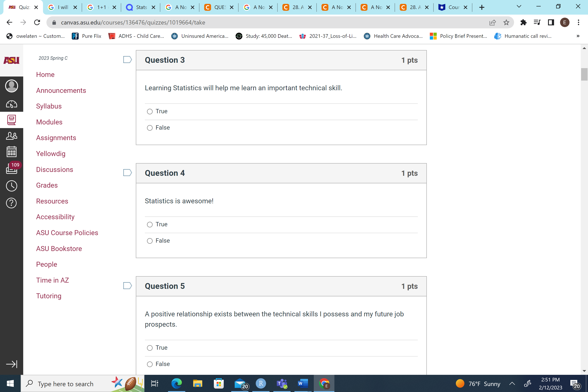Click the Canvas Groups people icon
The image size is (588, 392).
[12, 136]
